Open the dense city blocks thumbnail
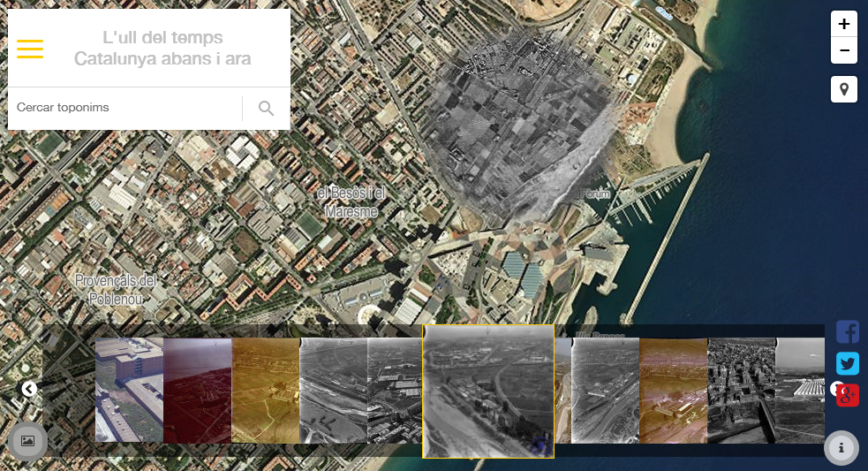Image resolution: width=868 pixels, height=471 pixels. (741, 390)
